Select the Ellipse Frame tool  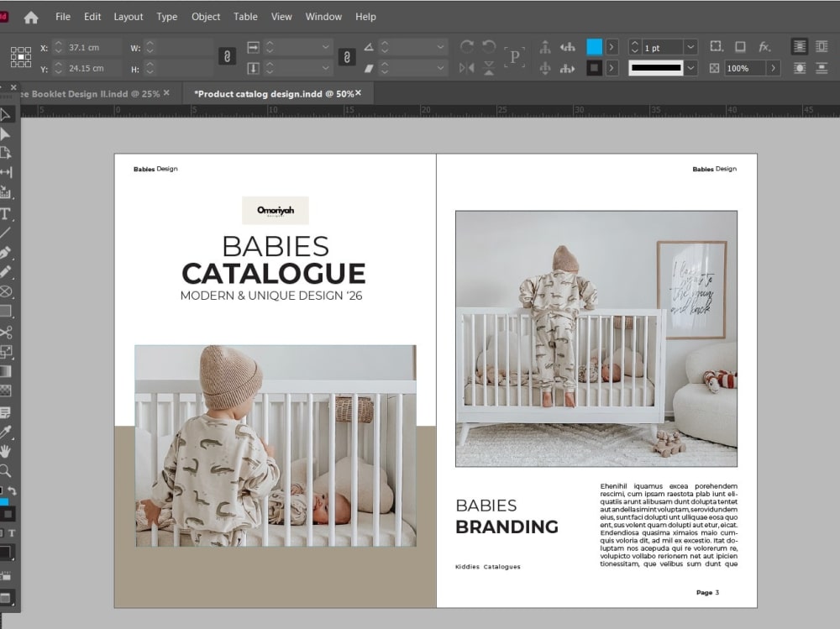[5, 291]
